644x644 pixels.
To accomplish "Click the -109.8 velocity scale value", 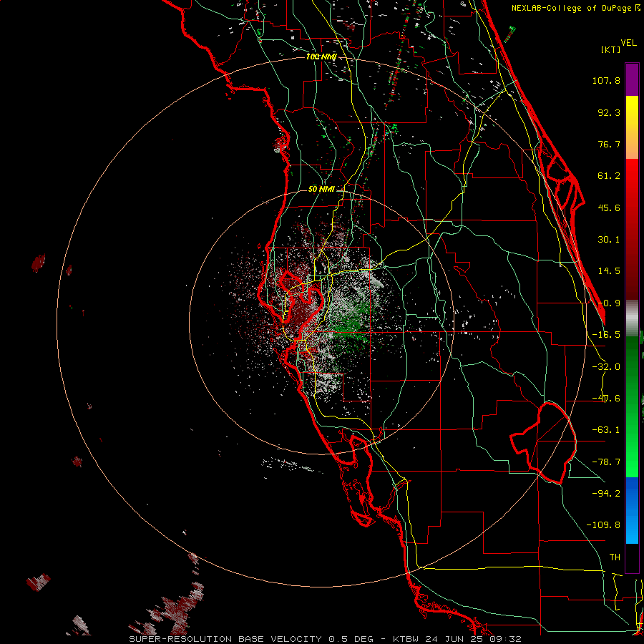I will click(x=603, y=525).
